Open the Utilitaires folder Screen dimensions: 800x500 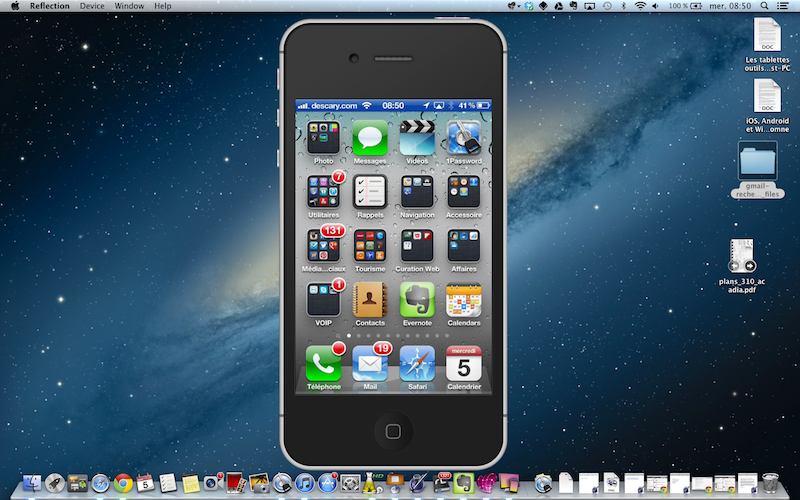pos(323,192)
